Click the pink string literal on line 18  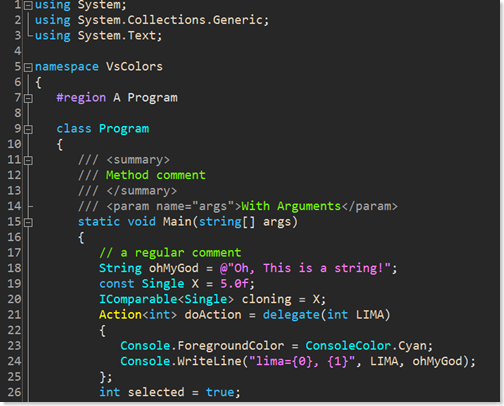point(305,268)
